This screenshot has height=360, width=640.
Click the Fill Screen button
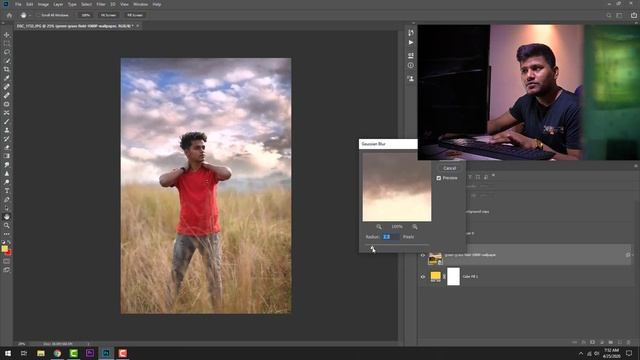[135, 15]
